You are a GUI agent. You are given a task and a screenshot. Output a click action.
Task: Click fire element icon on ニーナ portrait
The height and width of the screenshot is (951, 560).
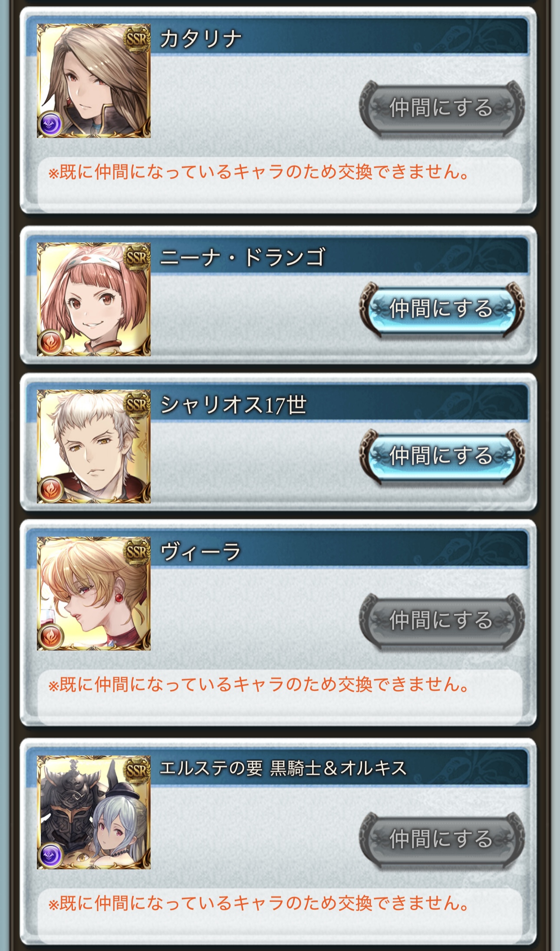point(51,342)
